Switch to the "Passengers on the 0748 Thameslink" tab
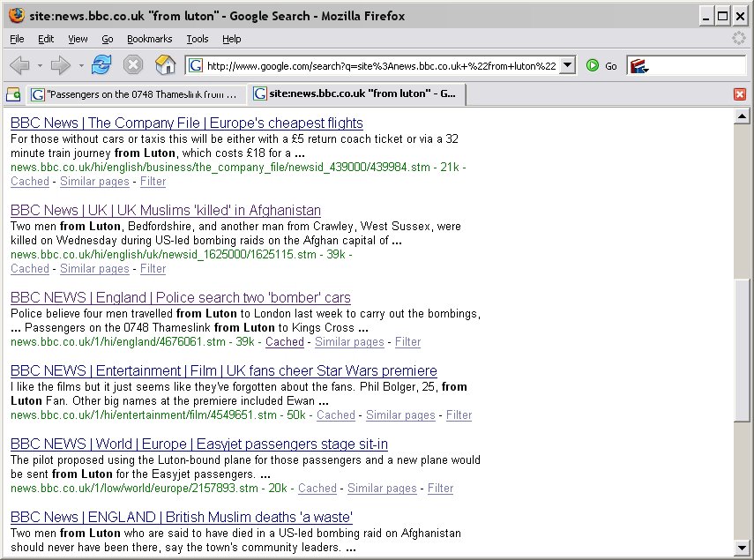This screenshot has width=754, height=560. 135,94
